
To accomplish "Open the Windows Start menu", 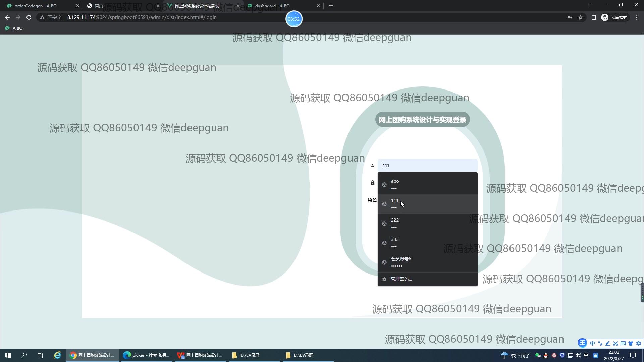I will coord(8,355).
